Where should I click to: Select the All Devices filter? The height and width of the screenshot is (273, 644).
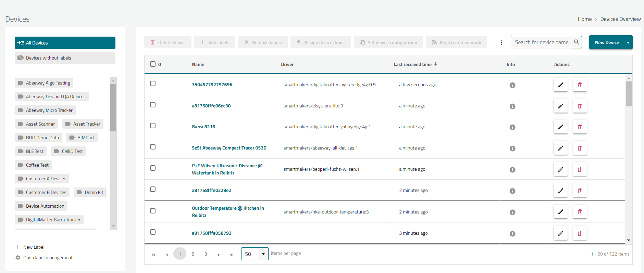[x=65, y=43]
